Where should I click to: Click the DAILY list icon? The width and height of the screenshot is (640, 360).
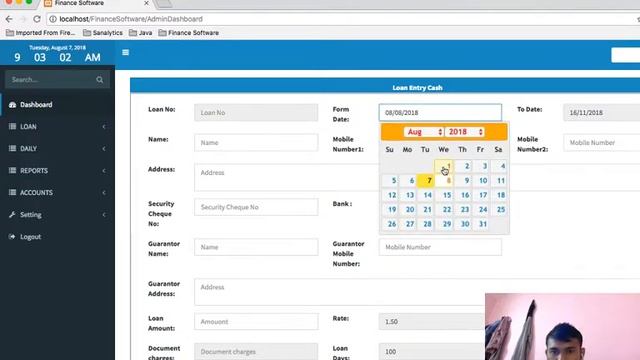[x=12, y=149]
